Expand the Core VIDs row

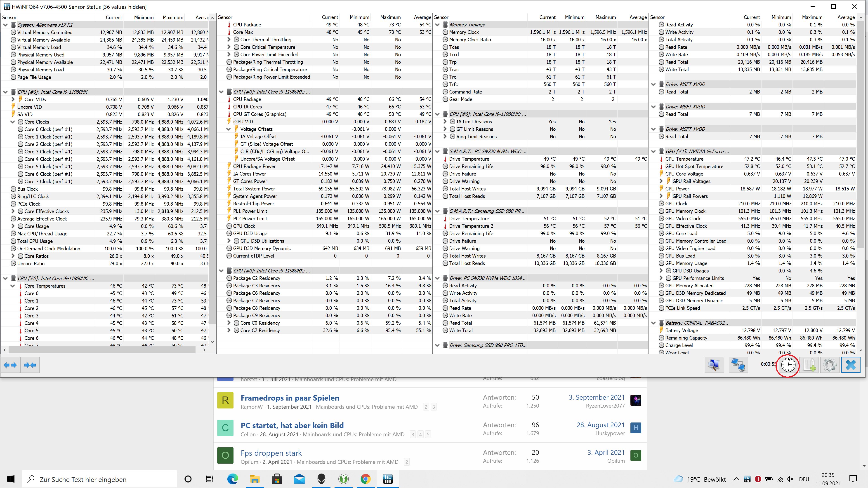(x=13, y=99)
